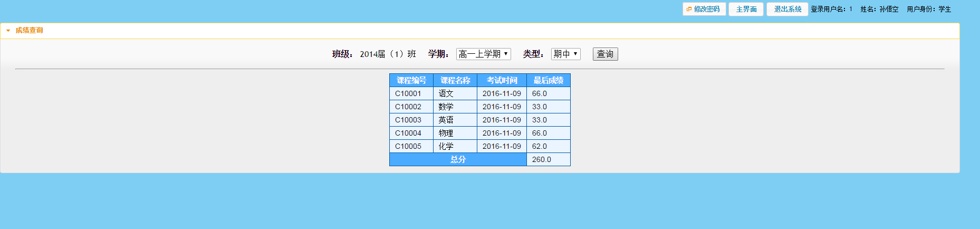Click the 课程名称 column header
Image resolution: width=980 pixels, height=229 pixels.
point(455,80)
